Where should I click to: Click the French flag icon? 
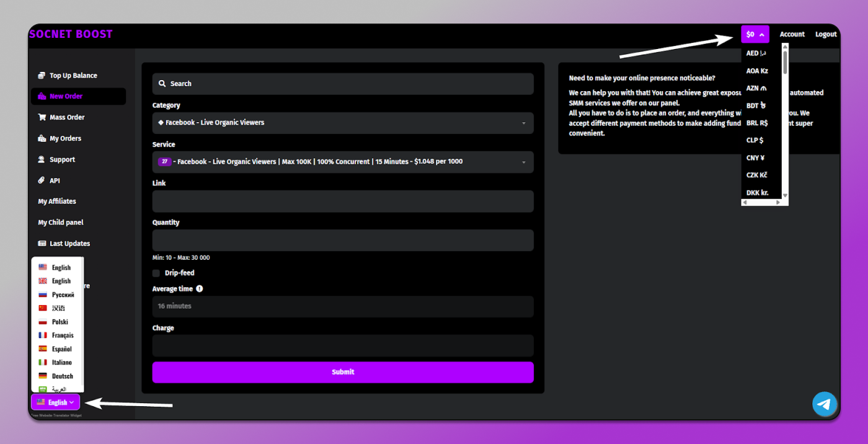[x=43, y=335]
